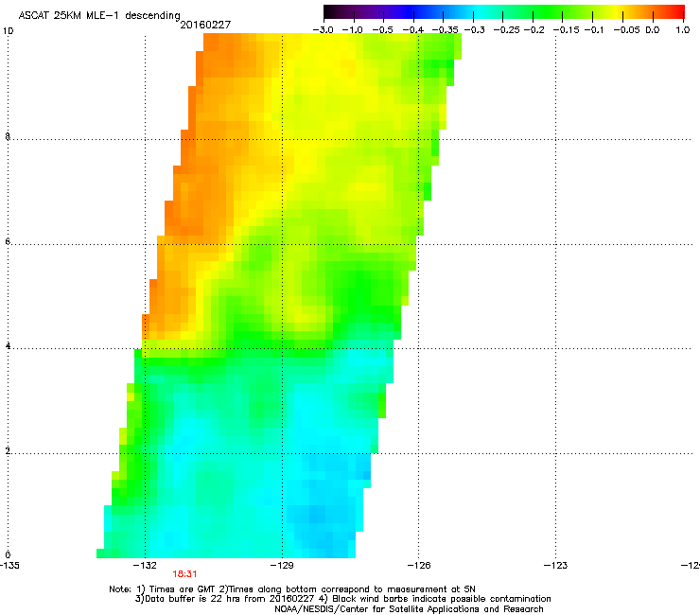This screenshot has height=615, width=700.
Task: Click the color scale label -0.15
Action: pyautogui.click(x=565, y=30)
